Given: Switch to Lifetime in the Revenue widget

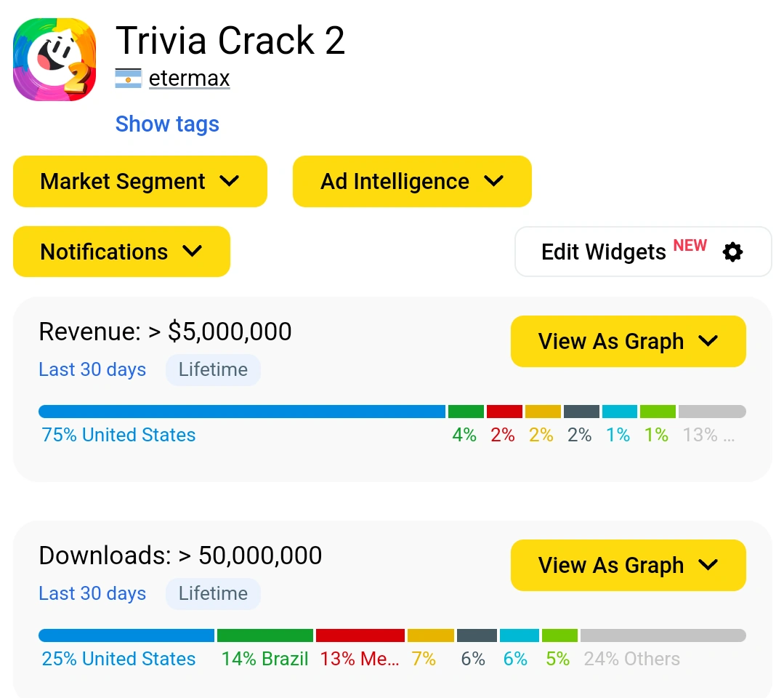Looking at the screenshot, I should (x=213, y=369).
